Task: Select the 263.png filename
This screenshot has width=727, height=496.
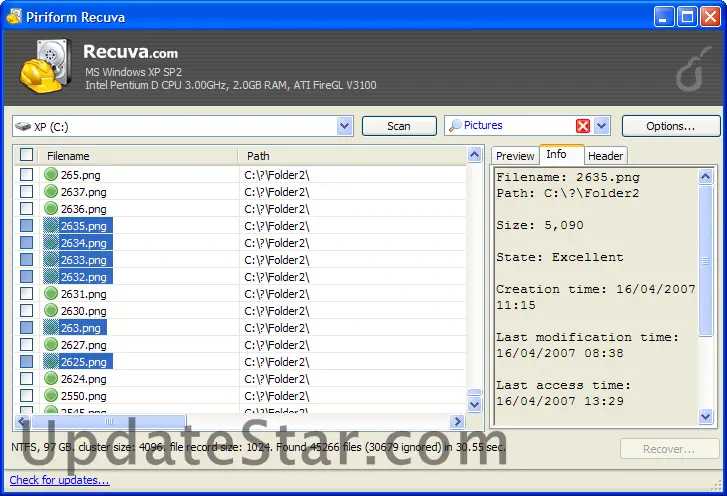Action: (81, 328)
